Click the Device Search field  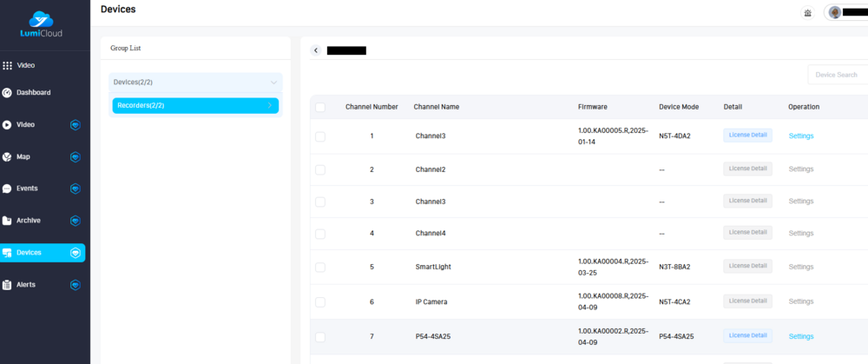[837, 75]
